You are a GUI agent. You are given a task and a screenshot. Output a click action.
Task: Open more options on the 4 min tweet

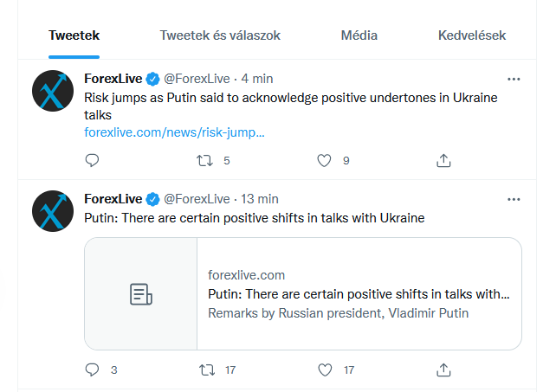(x=514, y=79)
